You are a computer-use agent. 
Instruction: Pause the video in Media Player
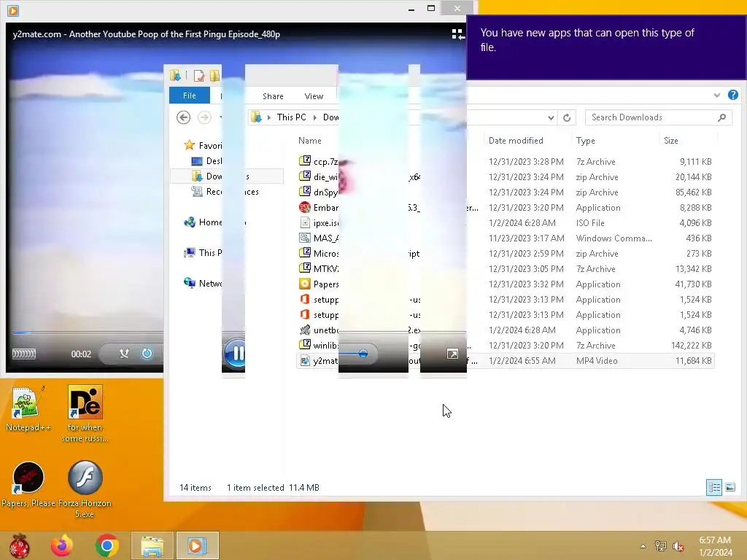tap(236, 354)
